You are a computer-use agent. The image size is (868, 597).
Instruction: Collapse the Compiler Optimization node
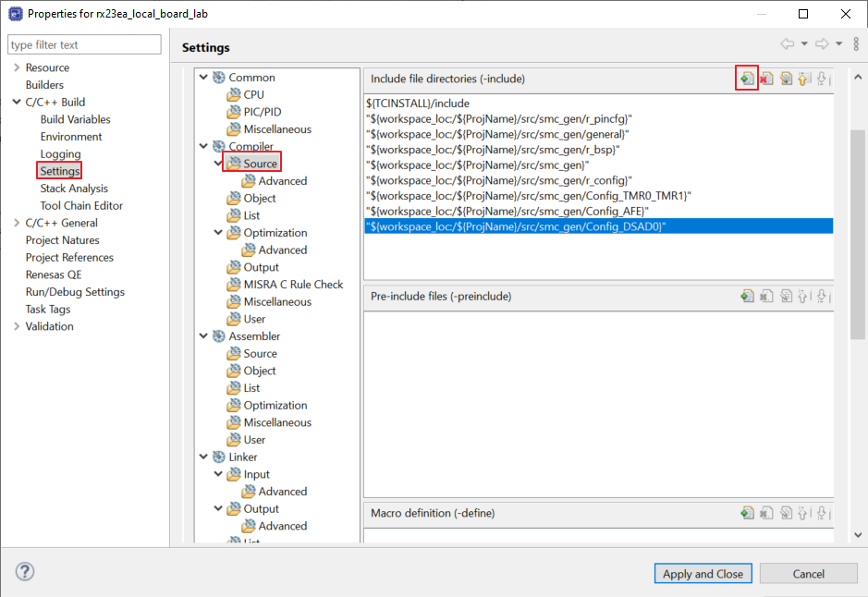(x=218, y=232)
